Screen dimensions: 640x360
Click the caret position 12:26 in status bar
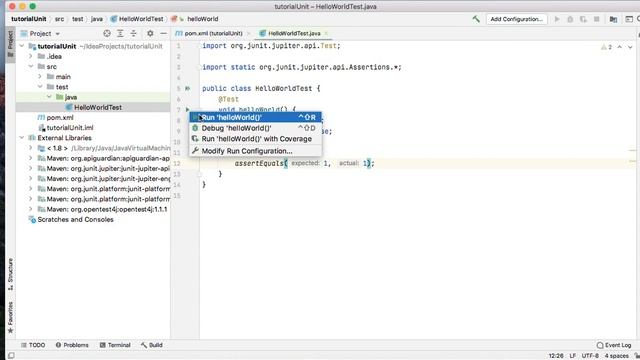pos(556,356)
